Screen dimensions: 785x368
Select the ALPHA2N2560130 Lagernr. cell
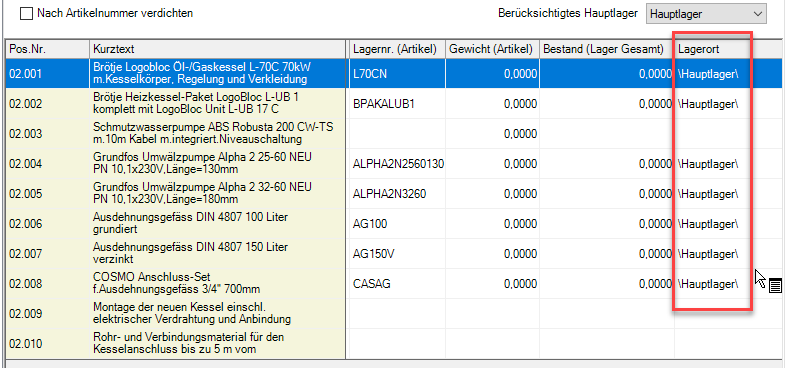tap(398, 164)
